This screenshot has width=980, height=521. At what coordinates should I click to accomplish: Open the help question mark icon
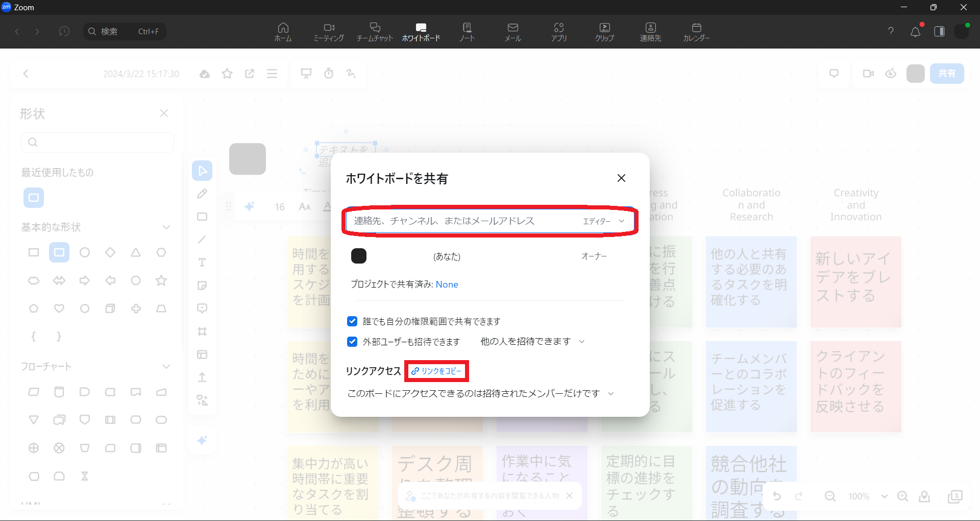coord(891,31)
